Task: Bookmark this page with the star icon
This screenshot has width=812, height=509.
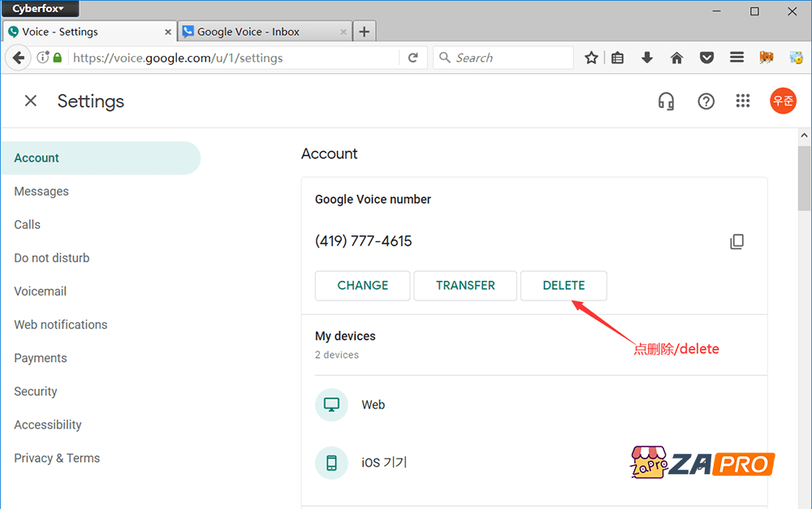Action: pos(591,58)
